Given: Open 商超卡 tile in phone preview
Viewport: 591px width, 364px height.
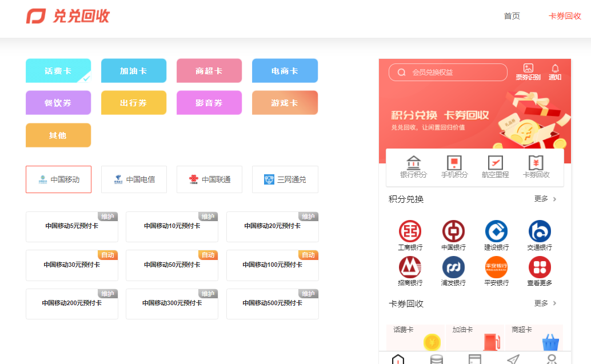Looking at the screenshot, I should point(534,338).
